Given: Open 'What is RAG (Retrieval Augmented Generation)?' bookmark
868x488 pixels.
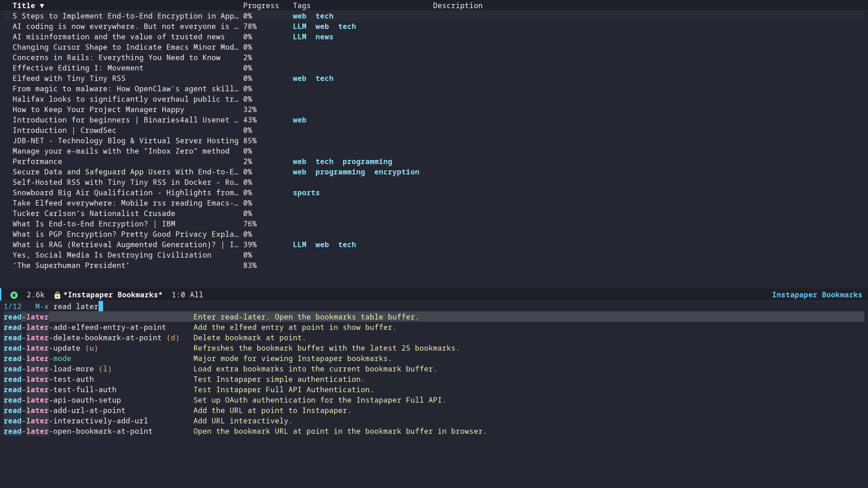Looking at the screenshot, I should click(x=126, y=245).
